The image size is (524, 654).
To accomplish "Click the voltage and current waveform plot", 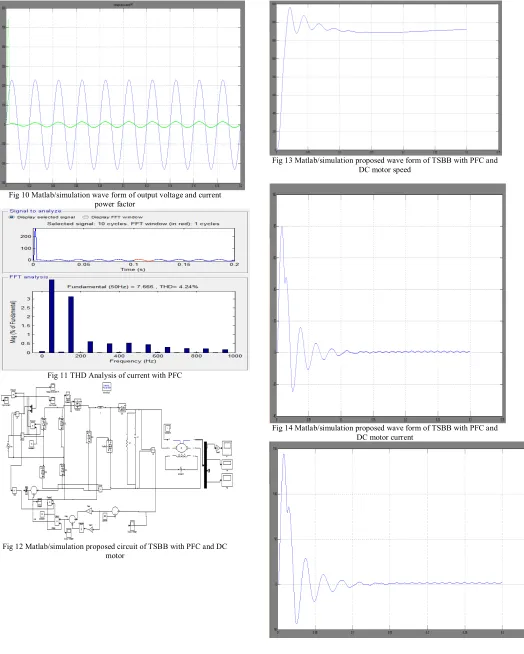I will 123,96.
